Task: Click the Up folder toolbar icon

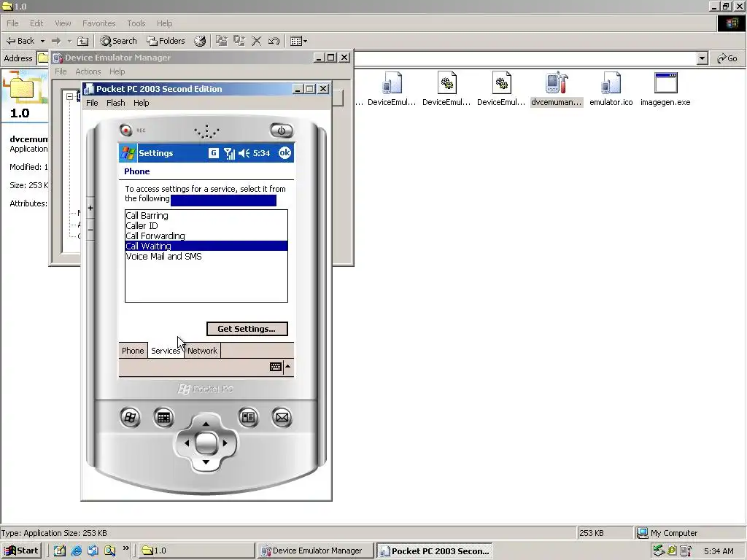Action: click(83, 41)
